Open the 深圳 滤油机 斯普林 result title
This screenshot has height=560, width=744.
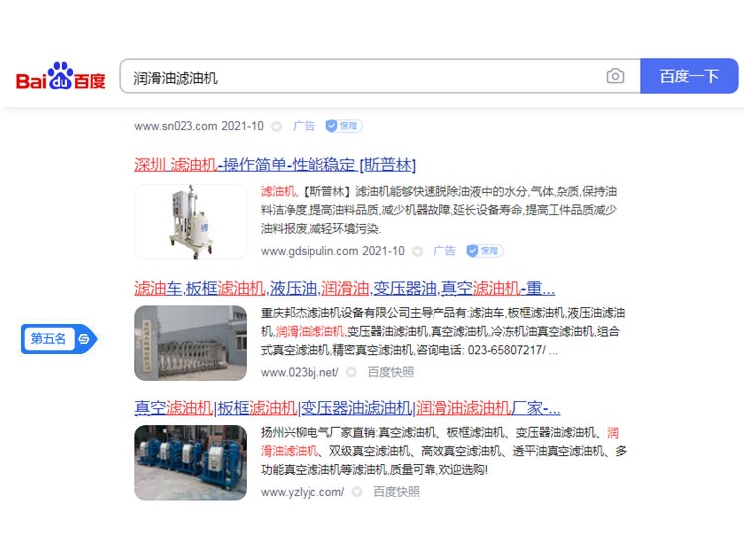pyautogui.click(x=275, y=165)
